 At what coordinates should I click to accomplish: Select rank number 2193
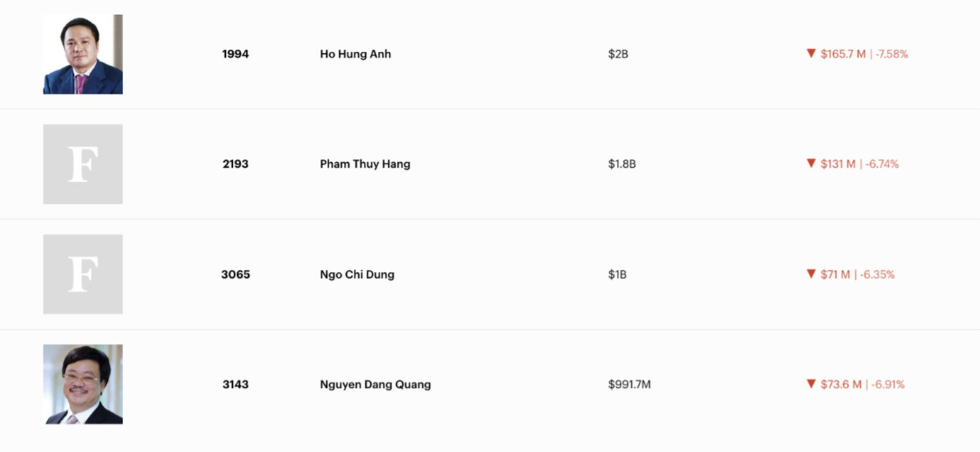coord(235,164)
